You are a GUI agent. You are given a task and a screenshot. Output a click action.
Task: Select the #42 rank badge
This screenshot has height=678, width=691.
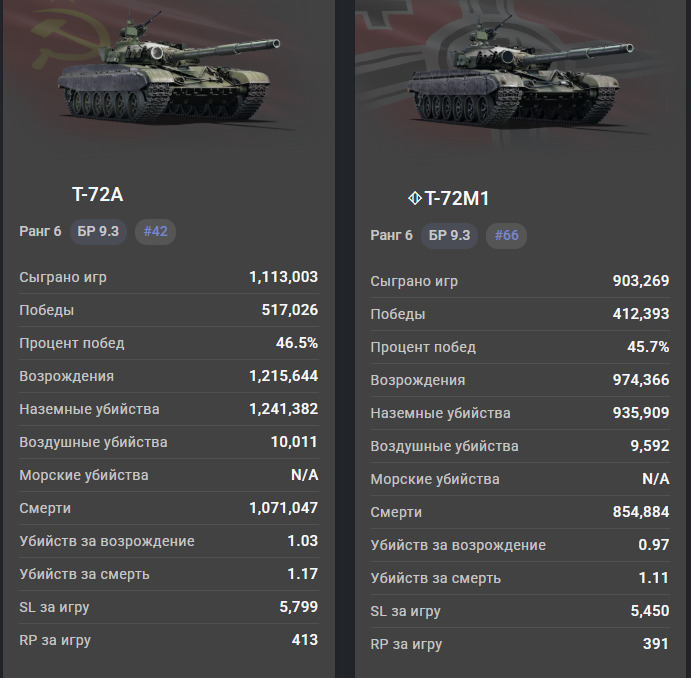click(155, 232)
